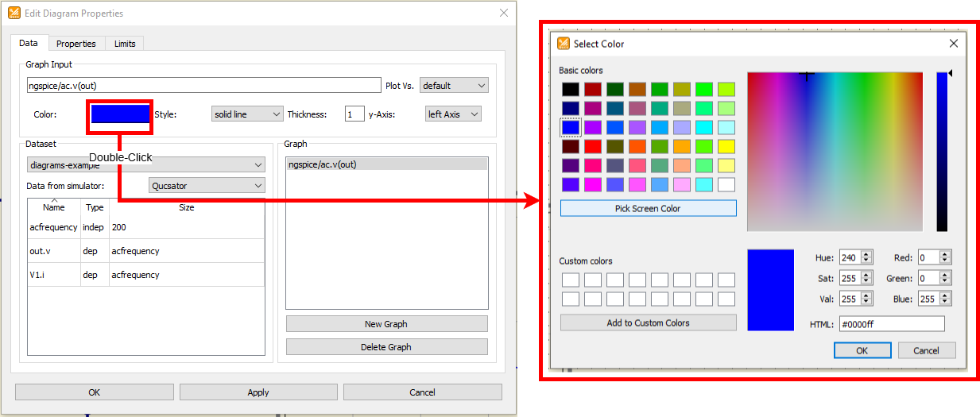Choose the selected blue basic color swatch

pyautogui.click(x=571, y=128)
